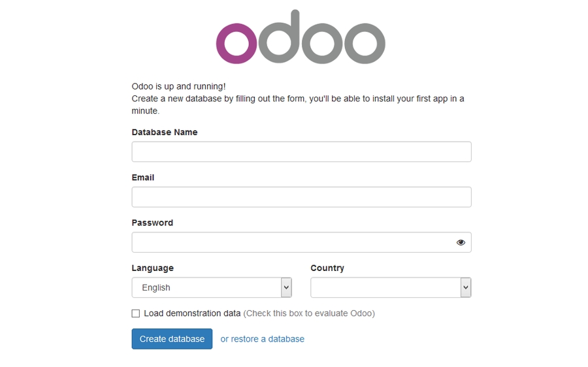Click the 'Language' field label

click(153, 268)
